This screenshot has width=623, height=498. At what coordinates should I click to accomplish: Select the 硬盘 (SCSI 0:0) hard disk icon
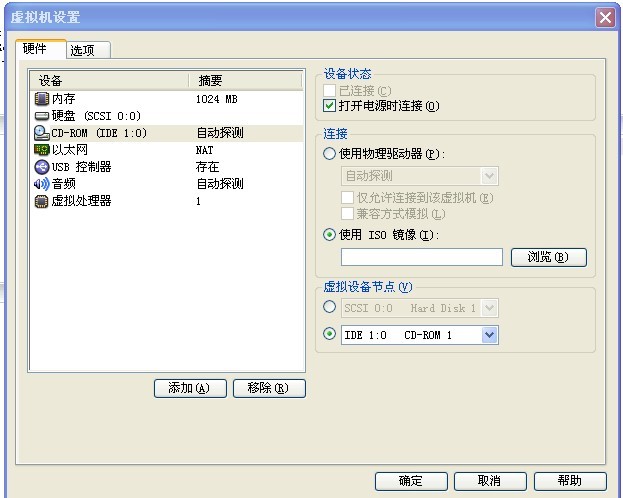41,116
